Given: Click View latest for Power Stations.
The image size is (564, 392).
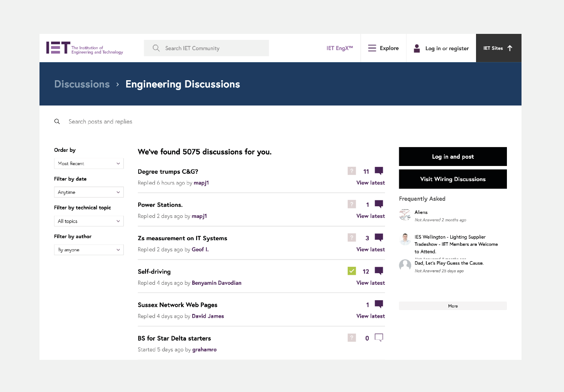Looking at the screenshot, I should pos(370,216).
